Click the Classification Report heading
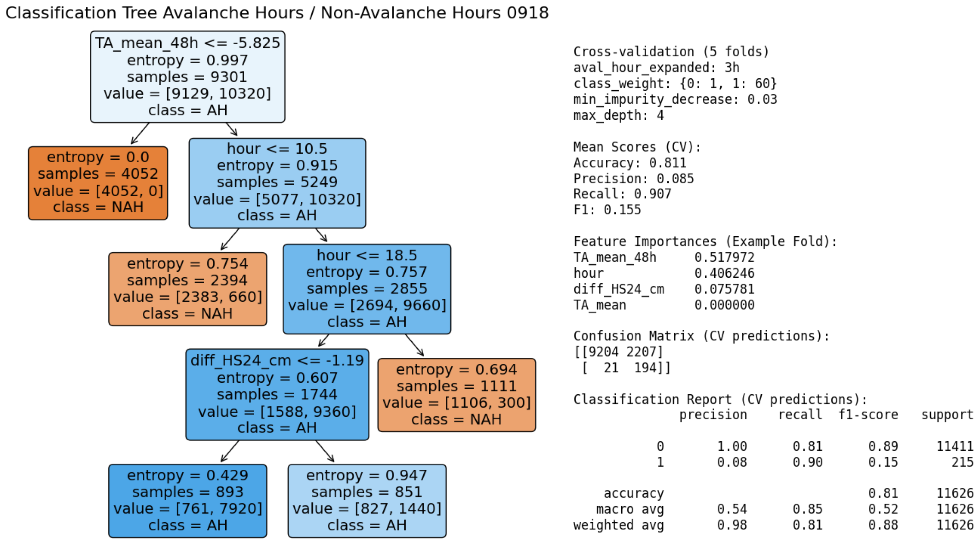 pyautogui.click(x=720, y=399)
